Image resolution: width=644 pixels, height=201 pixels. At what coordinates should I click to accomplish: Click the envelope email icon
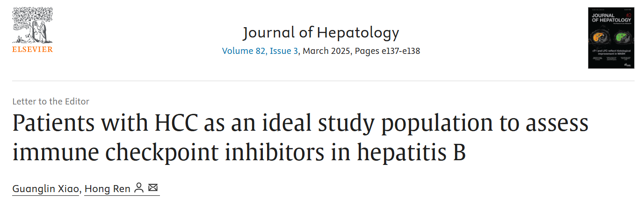coord(153,188)
